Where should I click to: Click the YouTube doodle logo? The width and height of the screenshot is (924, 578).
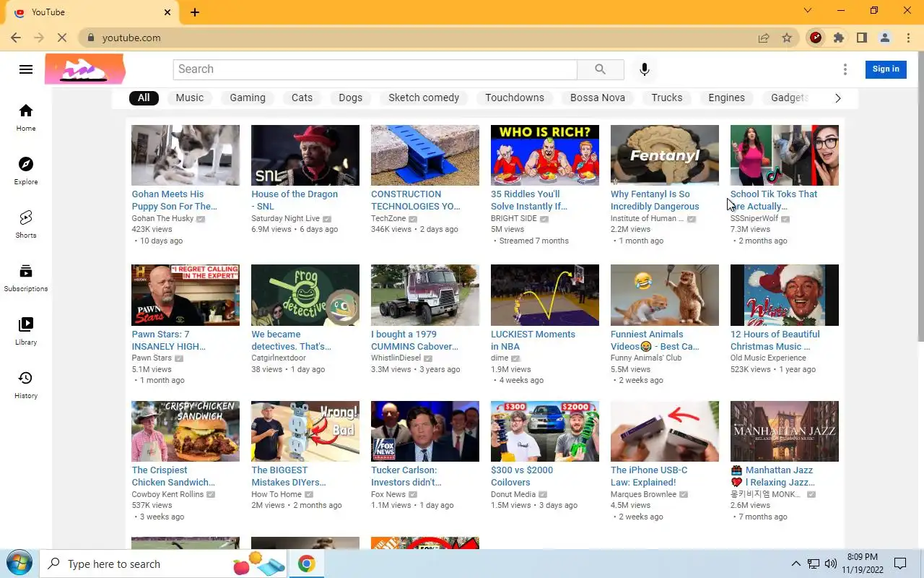pos(85,70)
